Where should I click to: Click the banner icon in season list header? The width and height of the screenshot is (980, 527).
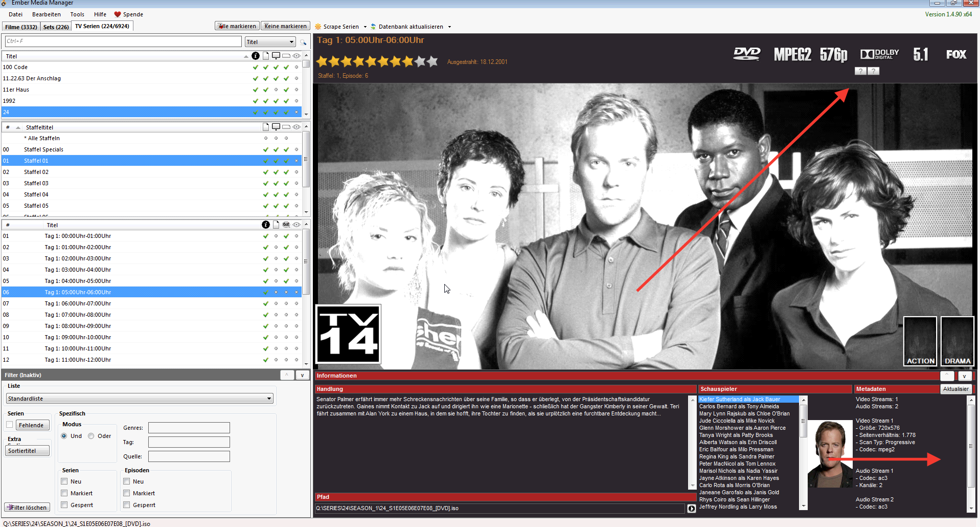click(286, 127)
